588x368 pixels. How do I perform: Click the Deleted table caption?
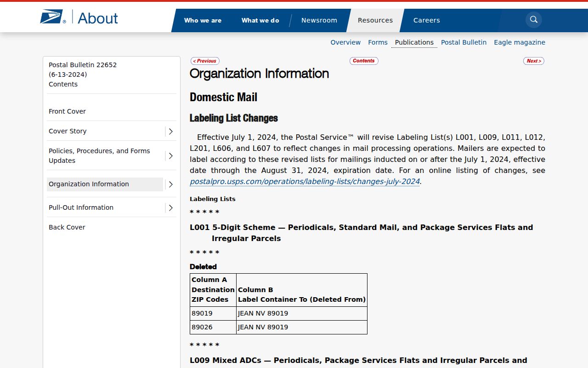pyautogui.click(x=203, y=267)
